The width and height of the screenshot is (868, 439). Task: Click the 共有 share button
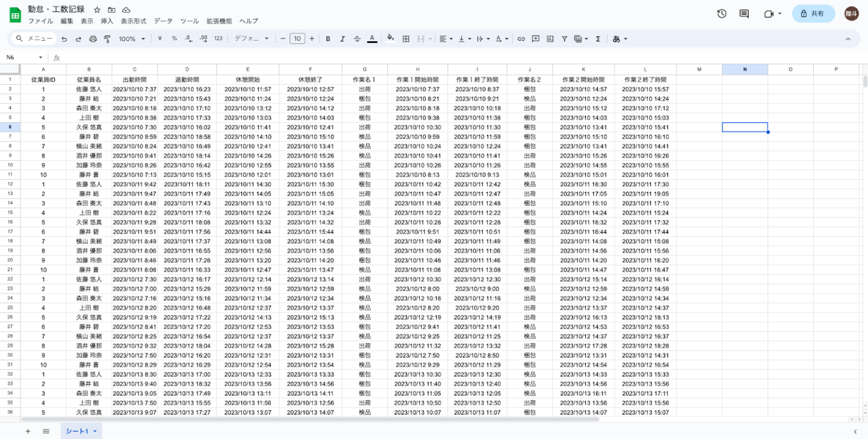click(x=813, y=14)
